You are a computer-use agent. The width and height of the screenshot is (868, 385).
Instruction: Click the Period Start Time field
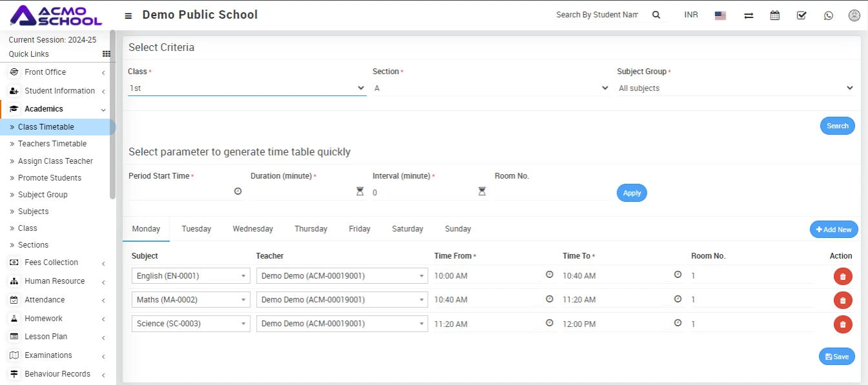180,192
